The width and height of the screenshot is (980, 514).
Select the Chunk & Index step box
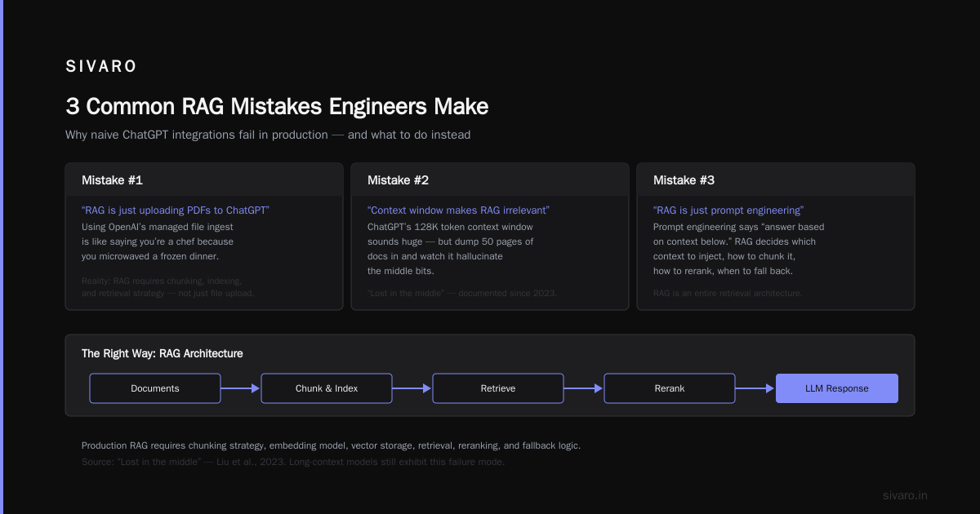327,388
